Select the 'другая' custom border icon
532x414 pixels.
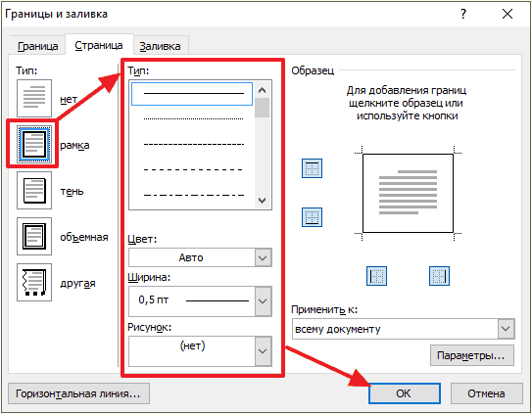pos(34,283)
